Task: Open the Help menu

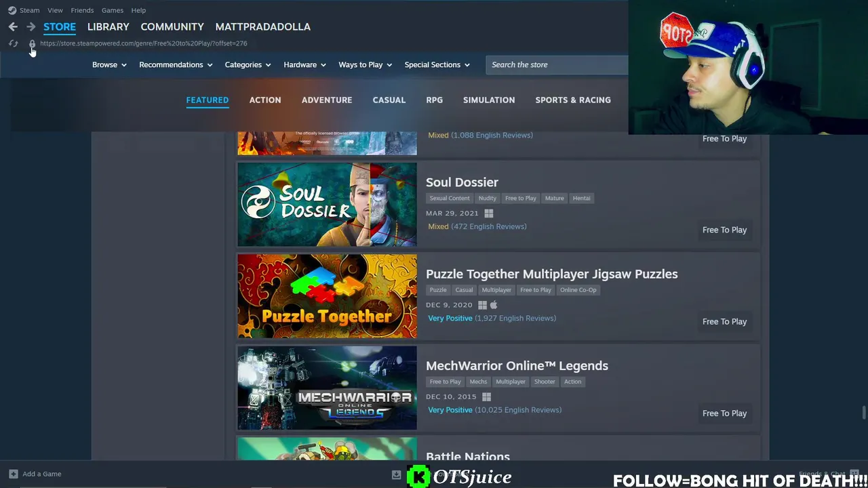Action: (x=138, y=10)
